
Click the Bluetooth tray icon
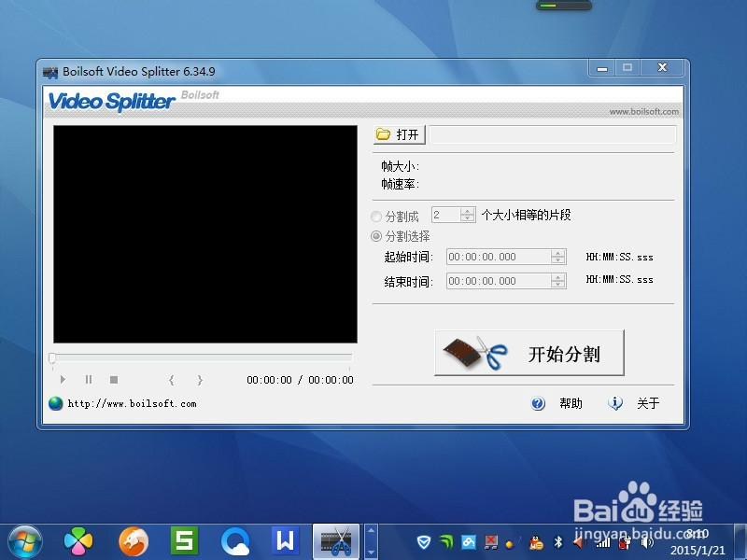click(x=558, y=542)
